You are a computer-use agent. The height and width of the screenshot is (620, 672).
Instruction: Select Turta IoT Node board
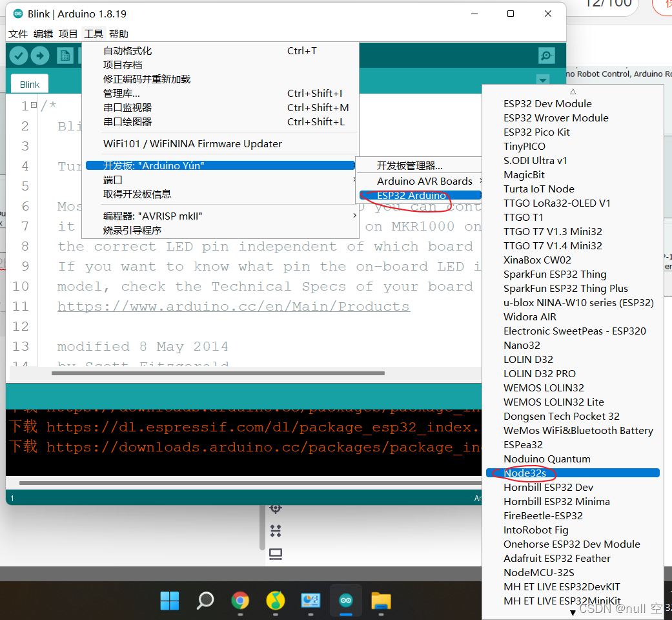(573, 189)
